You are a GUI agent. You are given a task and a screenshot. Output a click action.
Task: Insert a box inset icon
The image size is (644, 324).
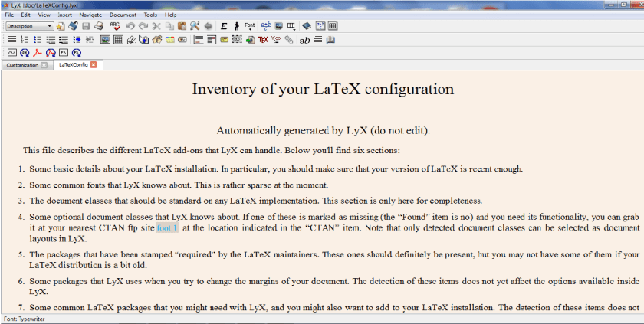coord(237,40)
